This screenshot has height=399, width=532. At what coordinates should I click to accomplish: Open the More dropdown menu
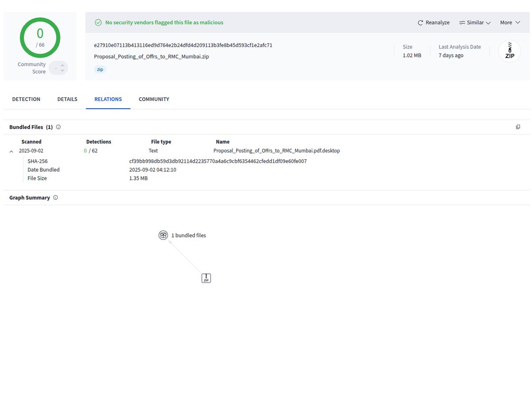point(510,23)
